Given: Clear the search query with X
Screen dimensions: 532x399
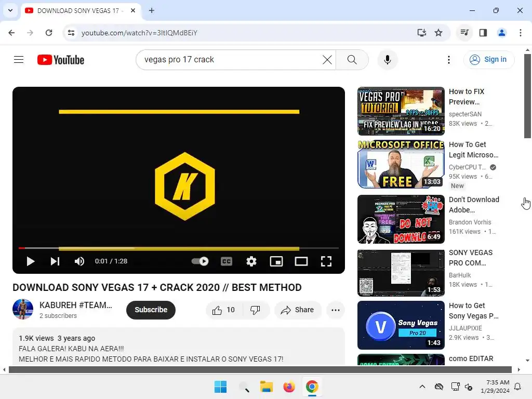Looking at the screenshot, I should (327, 60).
